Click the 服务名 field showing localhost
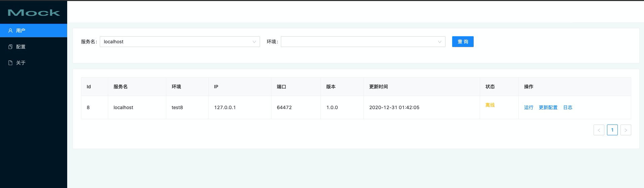The height and width of the screenshot is (188, 644). 180,42
